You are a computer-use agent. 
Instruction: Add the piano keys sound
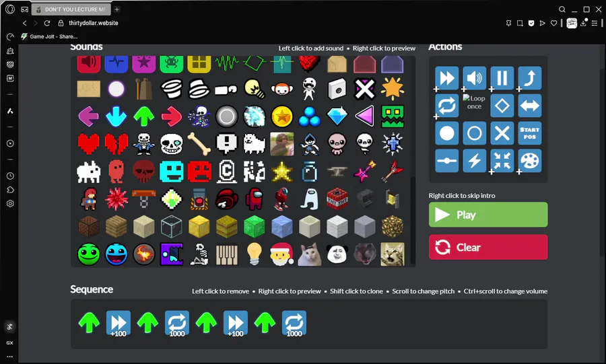click(226, 254)
